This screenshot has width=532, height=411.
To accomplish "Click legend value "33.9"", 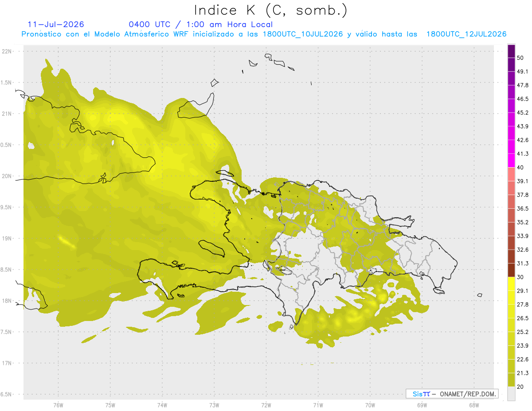I will [523, 236].
